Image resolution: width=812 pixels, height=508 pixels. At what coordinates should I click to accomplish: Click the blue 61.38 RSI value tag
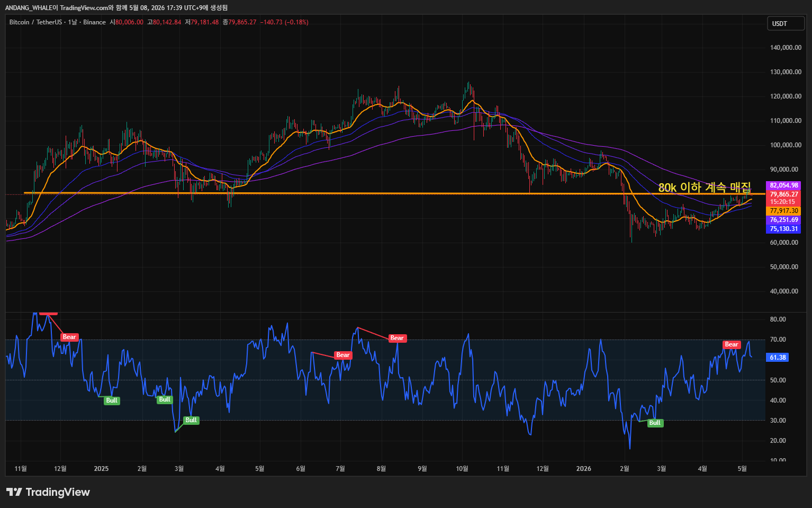(x=778, y=358)
